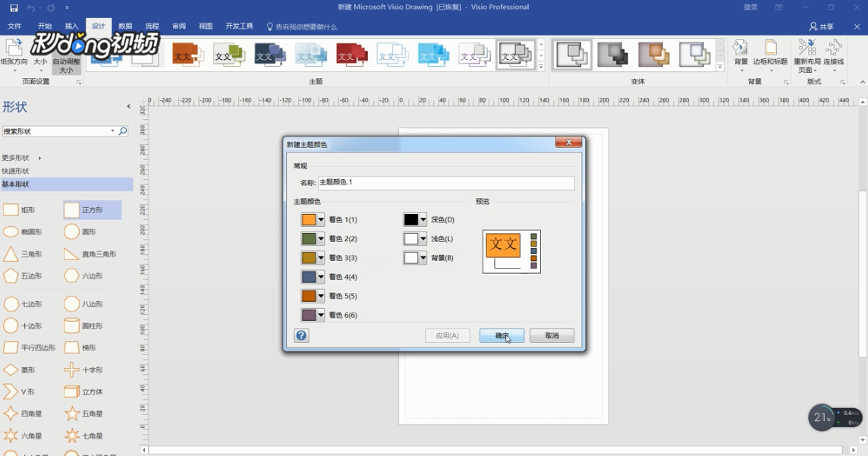Open the File (文件) tab

pos(14,26)
